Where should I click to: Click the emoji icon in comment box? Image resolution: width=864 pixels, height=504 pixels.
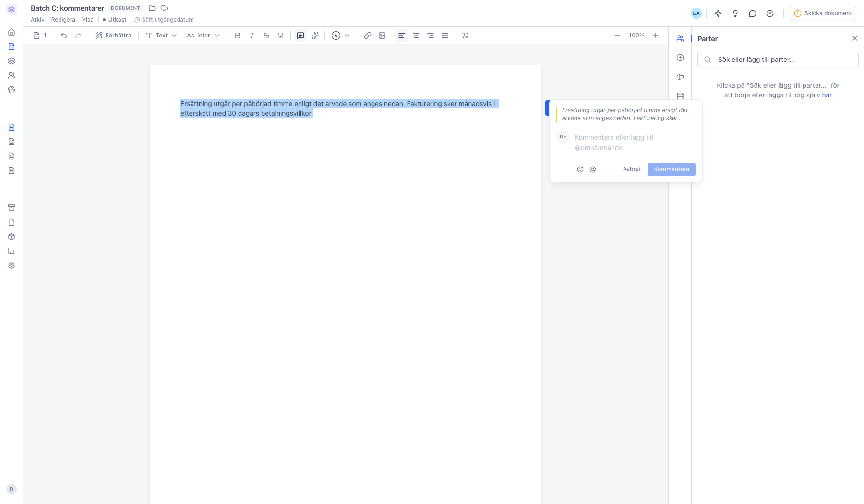click(x=580, y=169)
